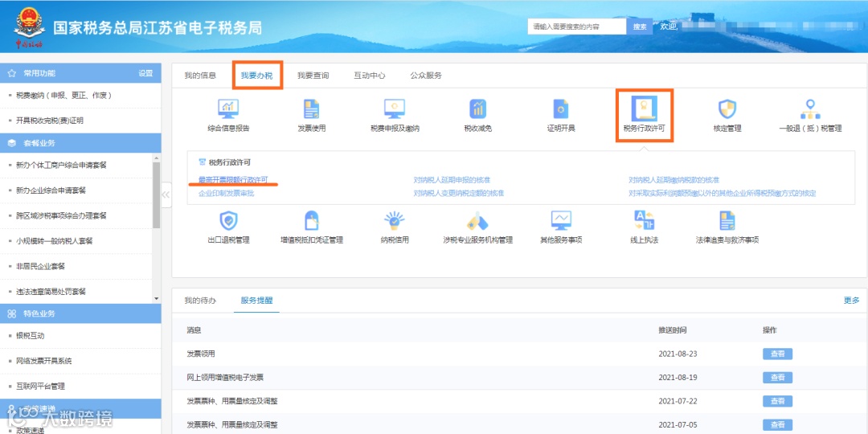Image resolution: width=868 pixels, height=434 pixels.
Task: Open 增值税抵扣凭证管理 icon
Action: coord(311,220)
